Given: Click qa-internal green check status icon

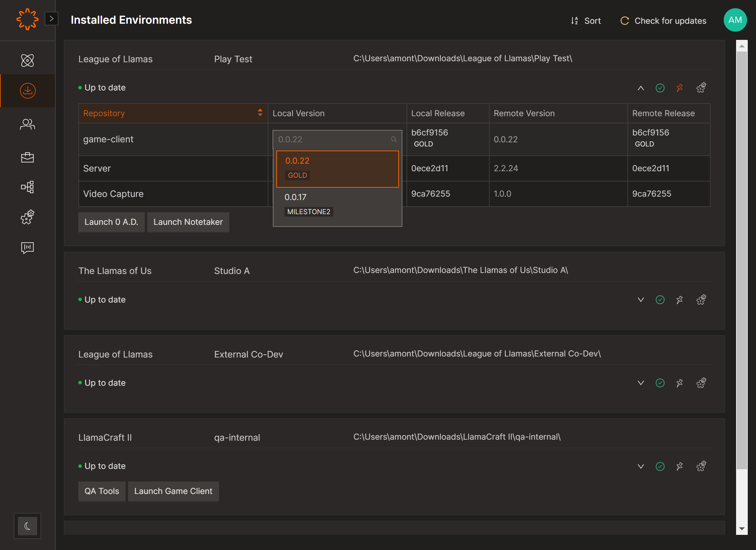Looking at the screenshot, I should point(660,466).
